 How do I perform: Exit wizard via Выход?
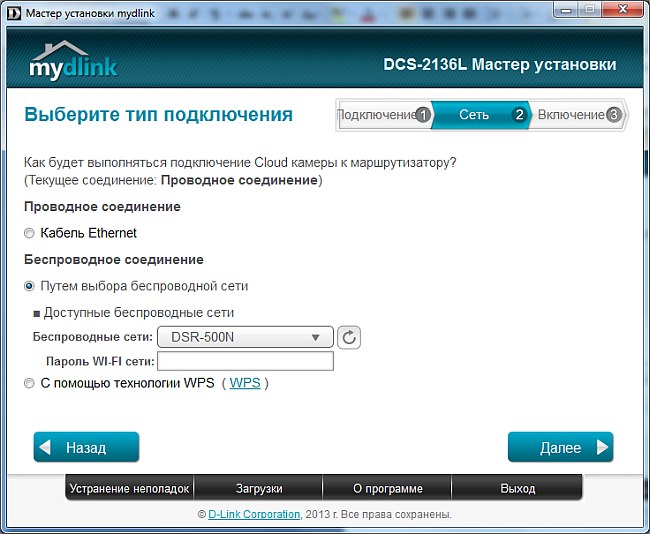point(517,489)
